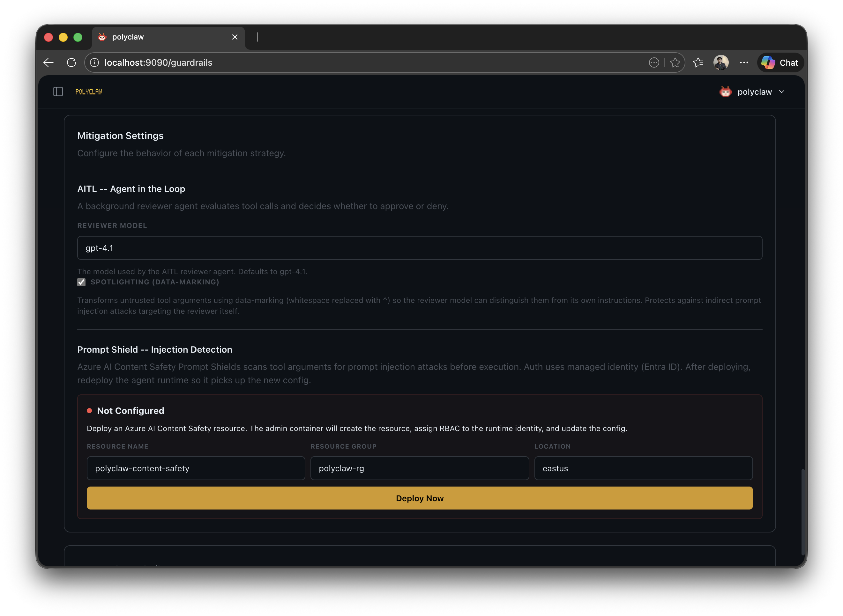The height and width of the screenshot is (616, 843).
Task: Click the back navigation arrow
Action: pos(48,62)
